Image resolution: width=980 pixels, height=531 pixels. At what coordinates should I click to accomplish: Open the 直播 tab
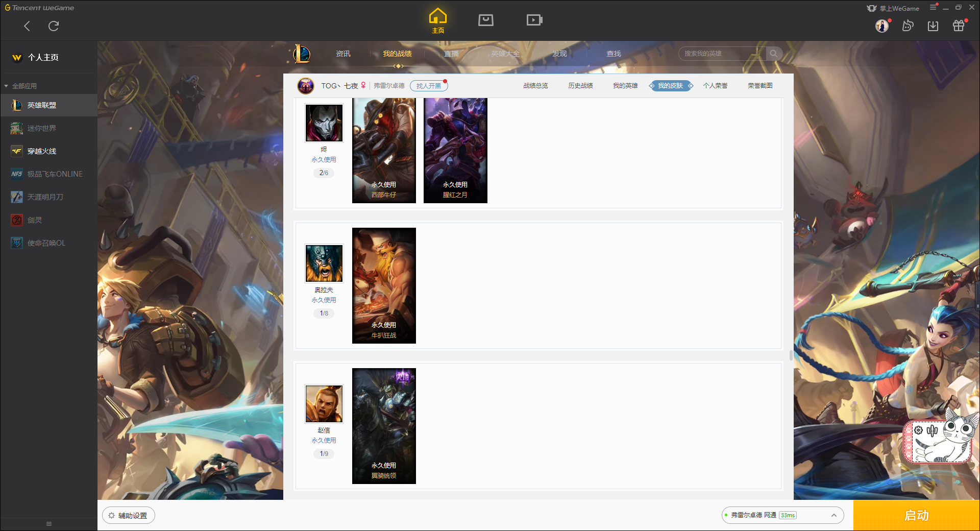click(451, 54)
